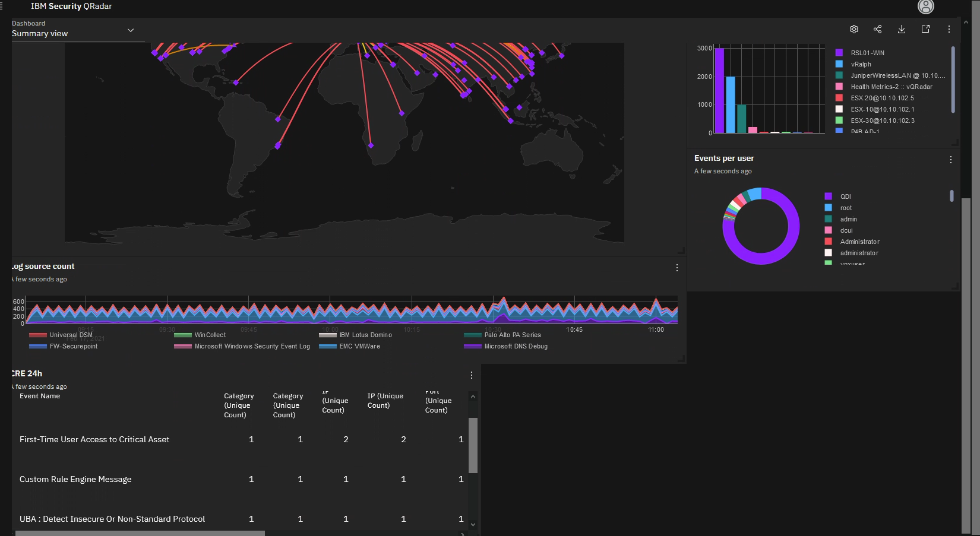980x536 pixels.
Task: Select the Custom Rule Engine Message row
Action: point(239,479)
